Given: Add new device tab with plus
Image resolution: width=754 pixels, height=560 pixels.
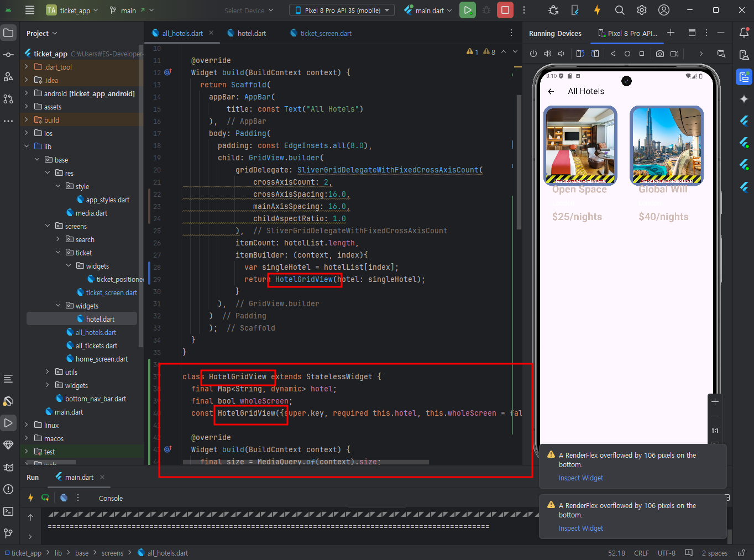Looking at the screenshot, I should [x=671, y=33].
